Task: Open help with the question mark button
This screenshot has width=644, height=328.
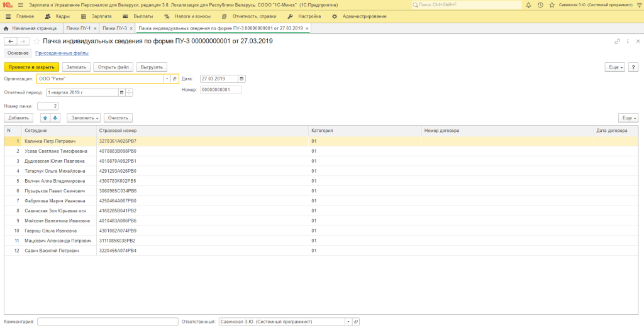Action: tap(633, 67)
